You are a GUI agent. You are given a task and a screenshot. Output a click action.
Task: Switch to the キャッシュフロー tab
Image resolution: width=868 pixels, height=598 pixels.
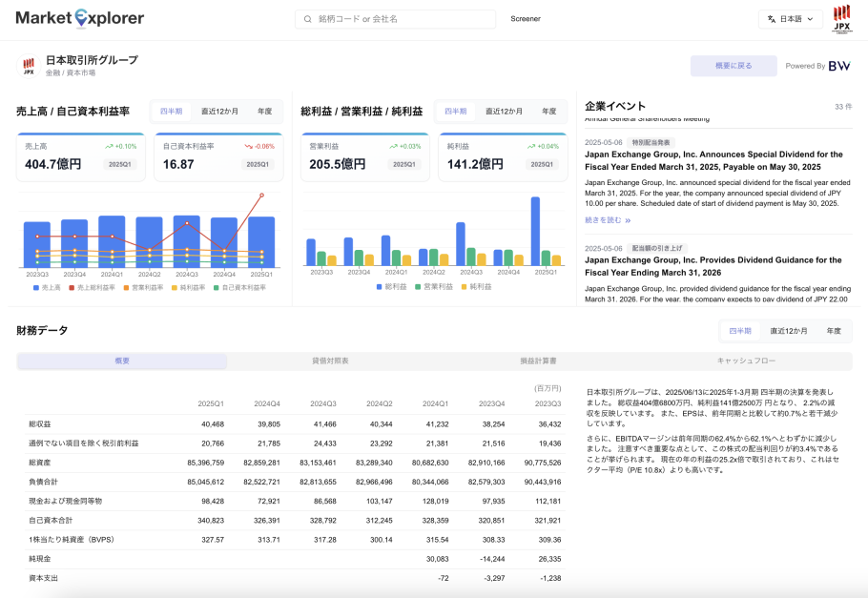click(x=747, y=361)
